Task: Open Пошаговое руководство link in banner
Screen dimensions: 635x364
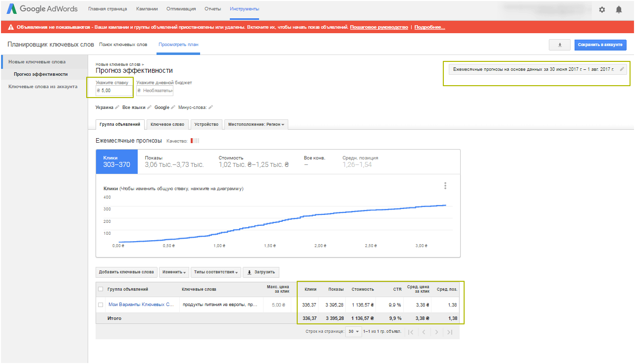Action: click(x=379, y=27)
